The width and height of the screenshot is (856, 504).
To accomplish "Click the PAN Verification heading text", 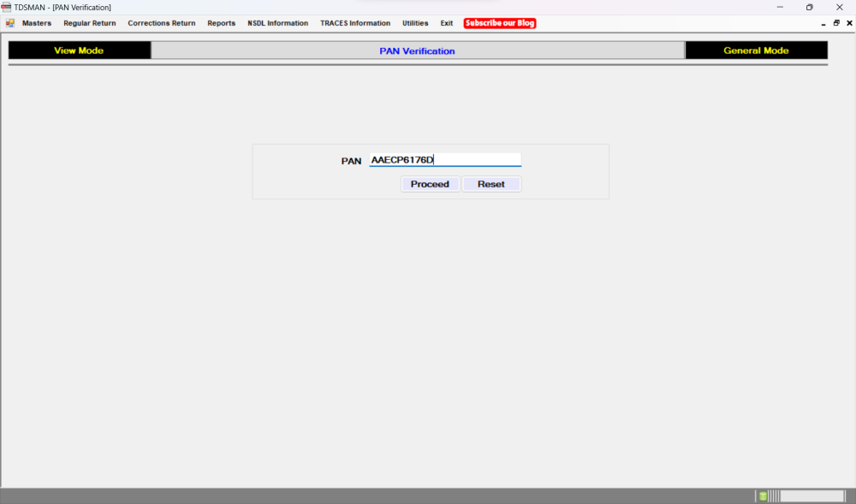I will point(417,50).
